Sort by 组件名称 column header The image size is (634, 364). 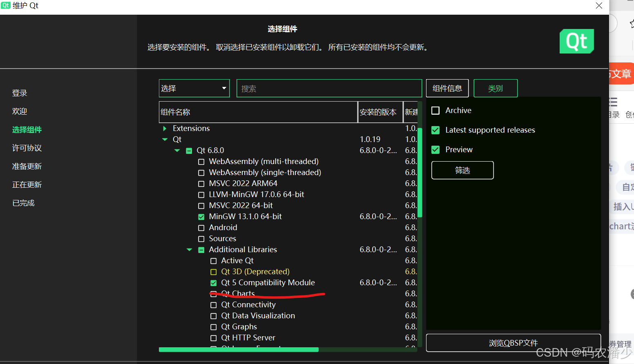(x=258, y=112)
